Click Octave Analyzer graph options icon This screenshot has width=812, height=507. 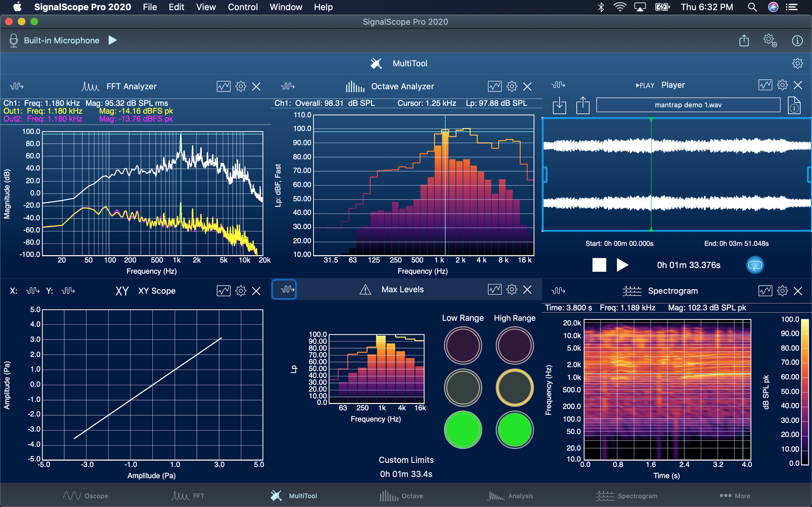pyautogui.click(x=494, y=87)
